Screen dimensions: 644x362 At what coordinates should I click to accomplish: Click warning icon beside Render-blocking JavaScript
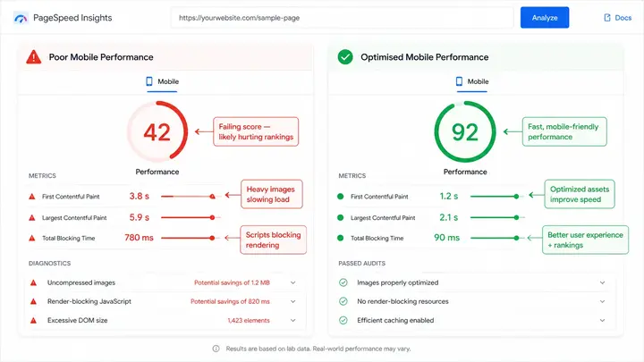pos(34,302)
